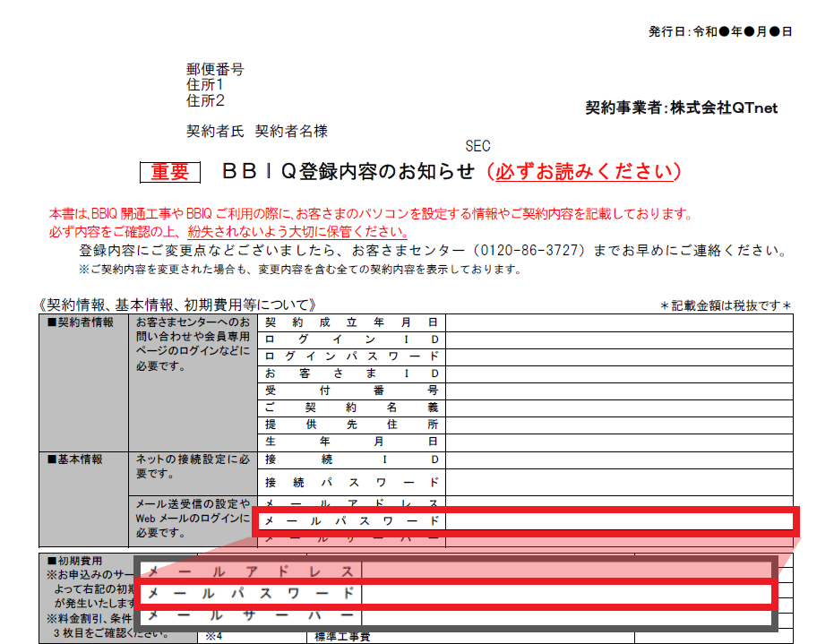Select the 受付番号 row label
Screen dimensions: 834x644
tap(351, 391)
